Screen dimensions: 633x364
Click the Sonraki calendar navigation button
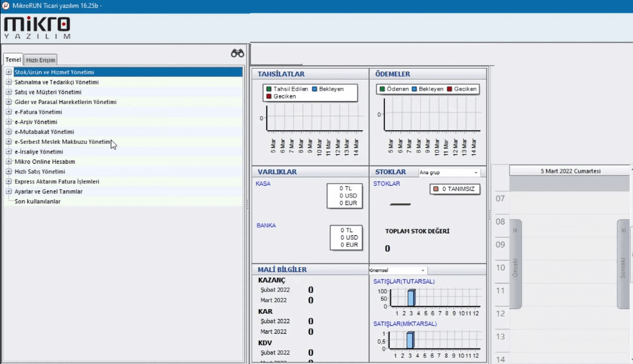pyautogui.click(x=623, y=264)
